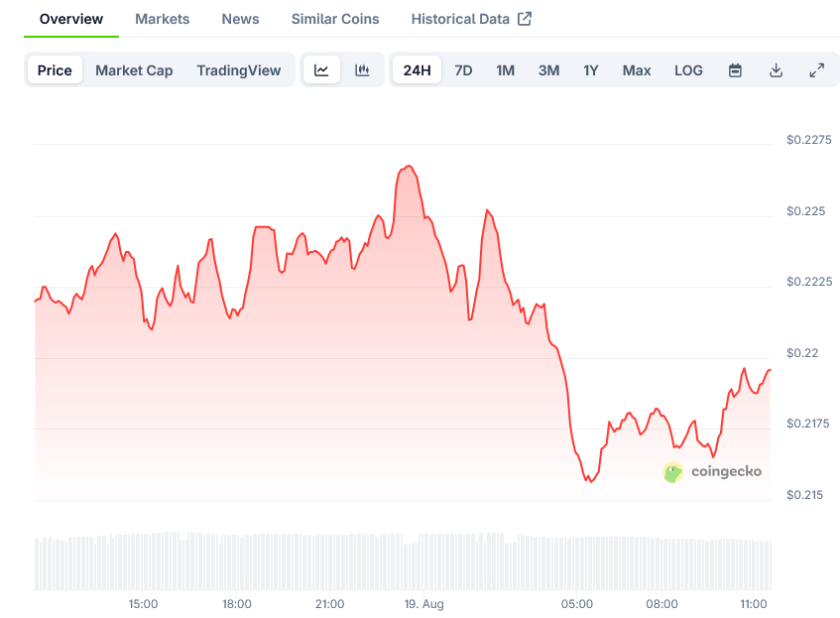840x618 pixels.
Task: Click the $0.2225 price axis label
Action: coord(809,282)
